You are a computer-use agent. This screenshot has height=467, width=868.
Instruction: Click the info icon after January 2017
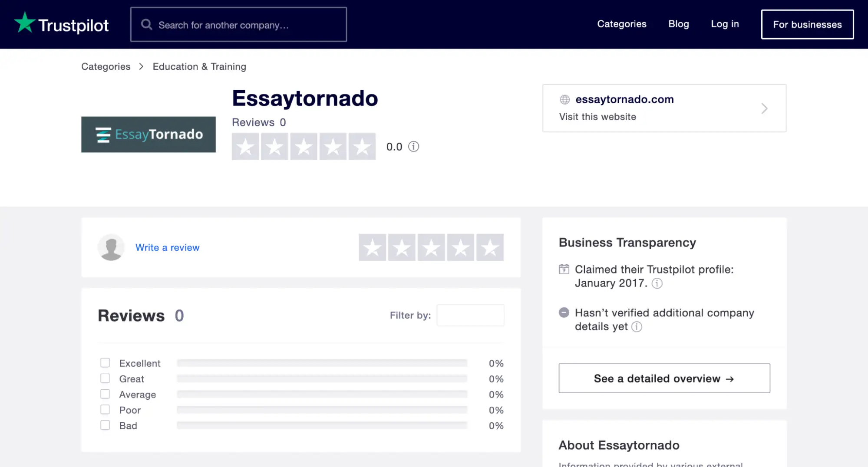click(657, 284)
